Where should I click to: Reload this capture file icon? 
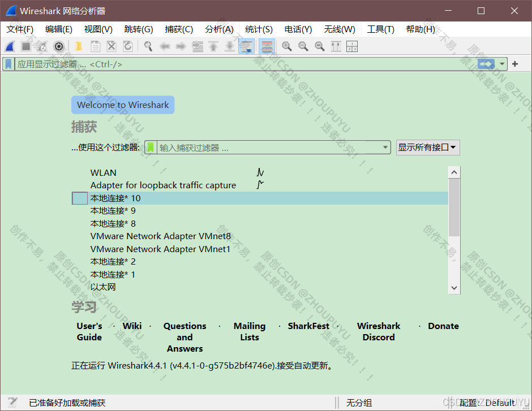point(128,46)
